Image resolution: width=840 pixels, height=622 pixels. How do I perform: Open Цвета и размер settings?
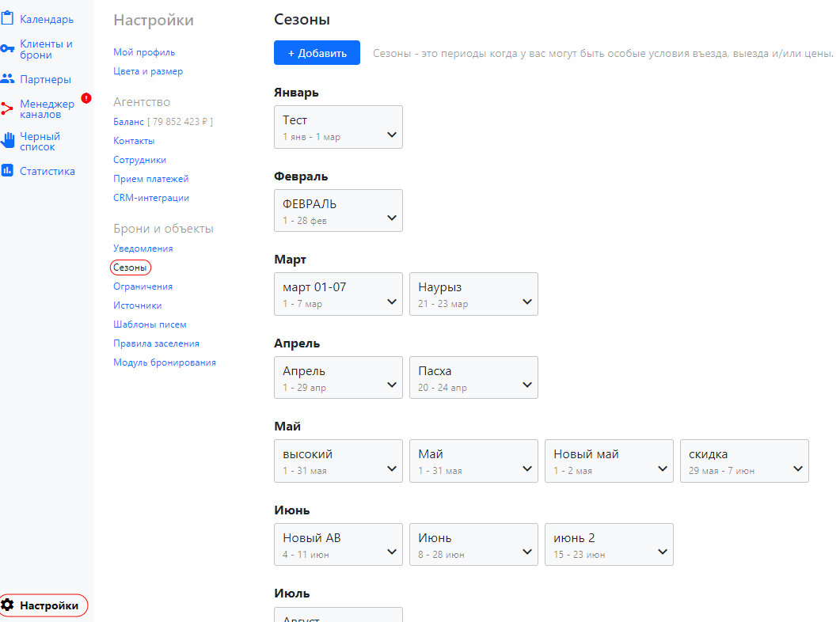pyautogui.click(x=148, y=71)
